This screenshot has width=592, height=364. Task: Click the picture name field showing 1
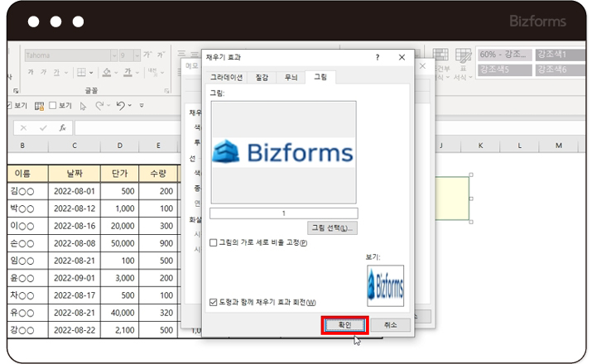[x=283, y=213]
